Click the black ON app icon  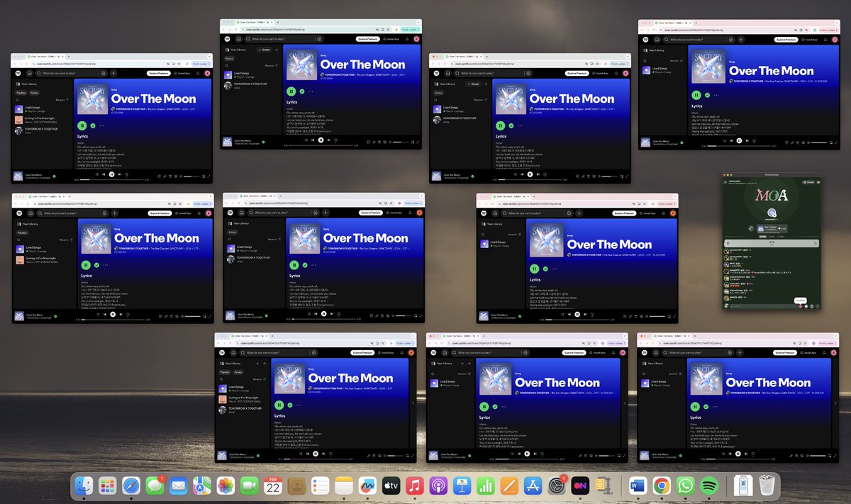pyautogui.click(x=580, y=486)
